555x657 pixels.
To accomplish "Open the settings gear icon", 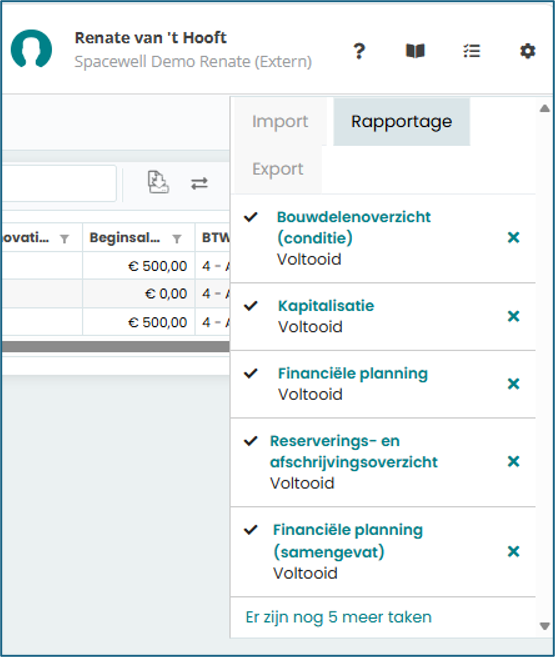I will (x=527, y=51).
